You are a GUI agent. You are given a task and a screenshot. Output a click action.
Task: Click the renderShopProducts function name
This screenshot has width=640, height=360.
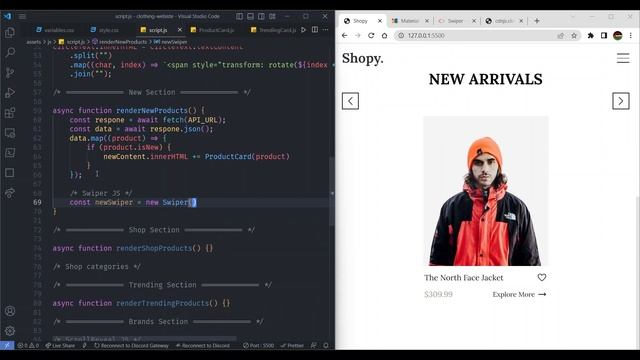154,248
